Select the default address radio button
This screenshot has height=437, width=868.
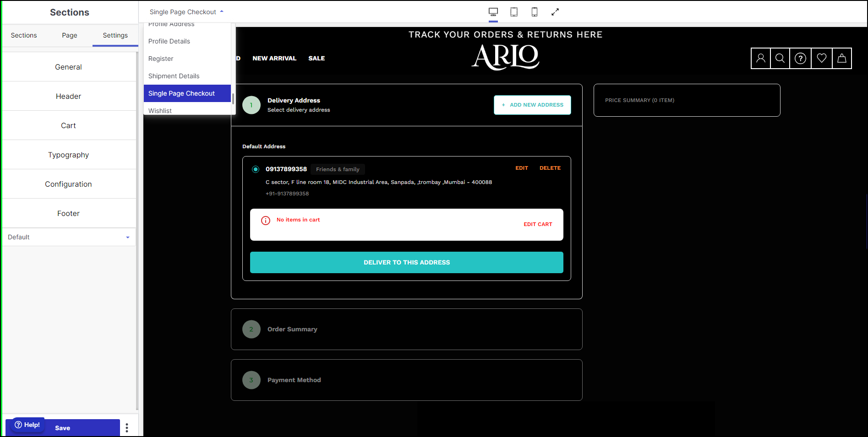[256, 169]
